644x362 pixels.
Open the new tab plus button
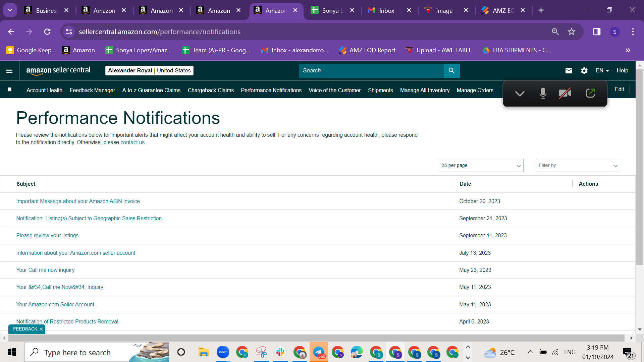click(541, 10)
